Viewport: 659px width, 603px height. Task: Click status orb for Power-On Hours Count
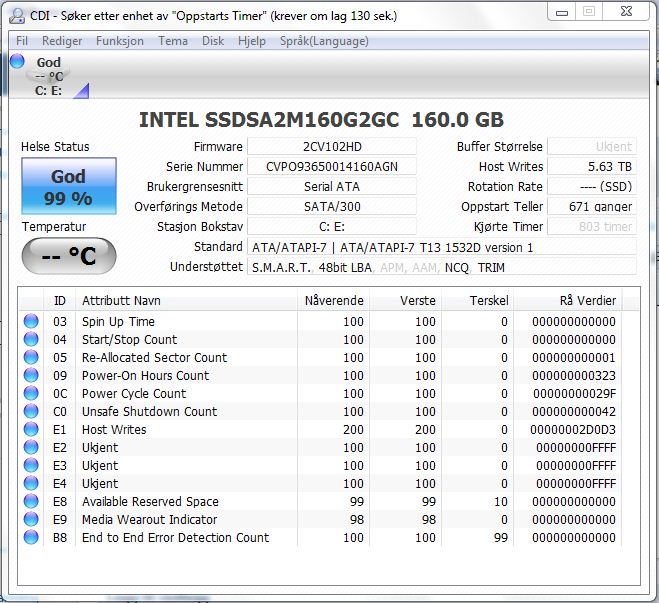point(31,375)
